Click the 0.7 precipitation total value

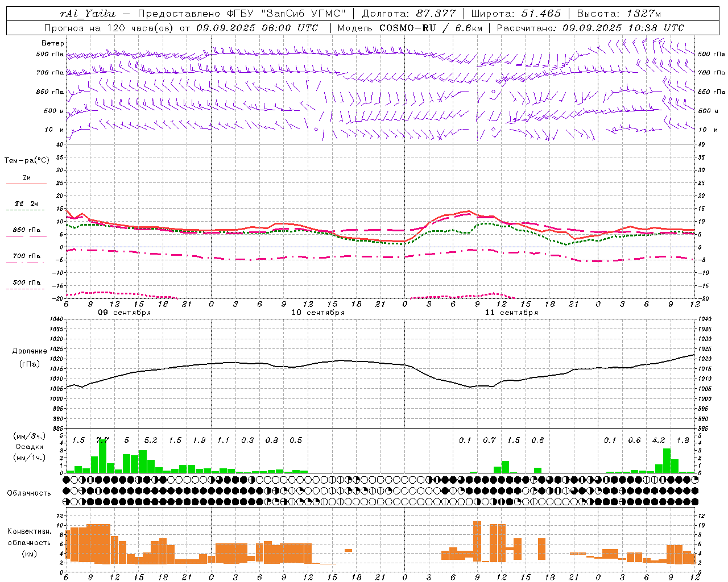tap(489, 440)
